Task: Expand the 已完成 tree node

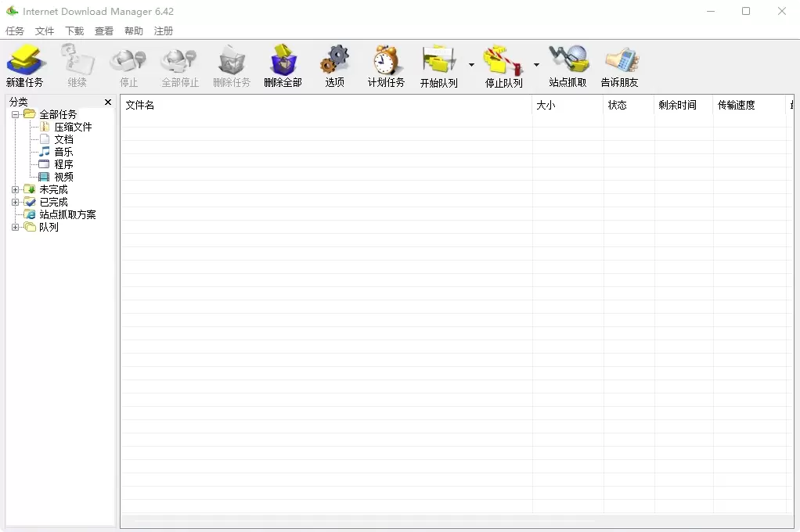Action: coord(16,202)
